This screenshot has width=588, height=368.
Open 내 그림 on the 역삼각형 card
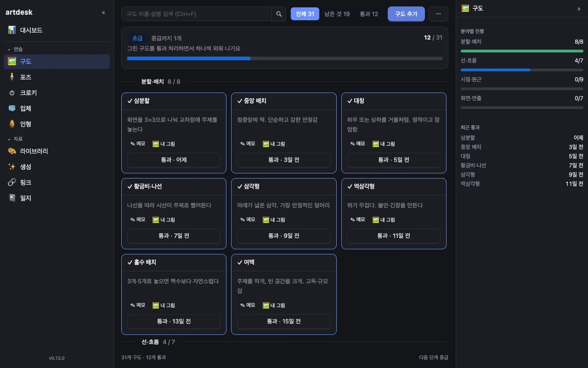click(x=384, y=219)
